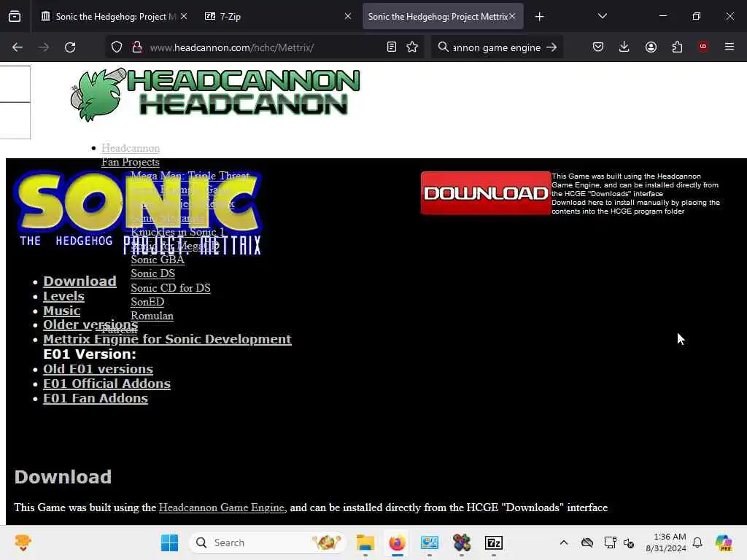Submit search with the go arrow
Image resolution: width=747 pixels, height=560 pixels.
point(551,47)
